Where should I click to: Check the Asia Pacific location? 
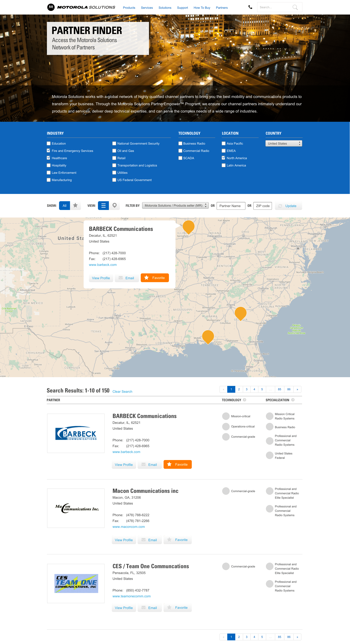(223, 144)
